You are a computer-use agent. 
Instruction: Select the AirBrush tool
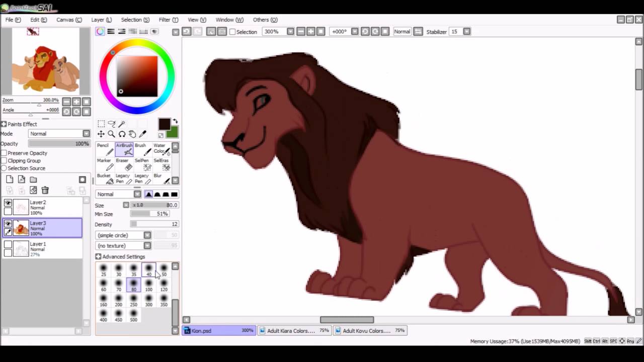coord(124,149)
